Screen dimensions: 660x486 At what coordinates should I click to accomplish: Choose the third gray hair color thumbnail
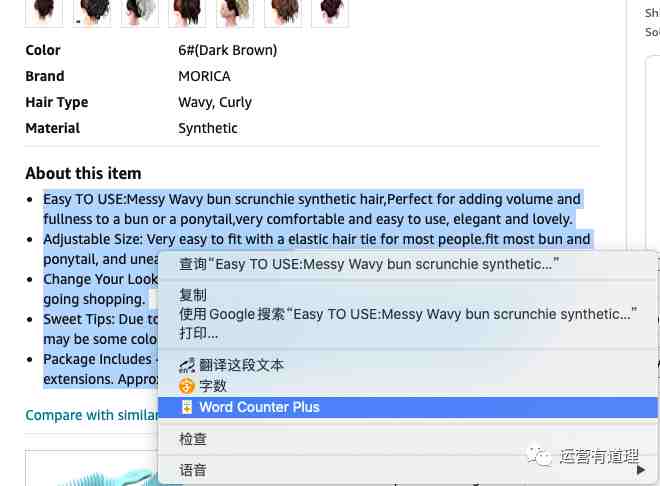tap(140, 13)
